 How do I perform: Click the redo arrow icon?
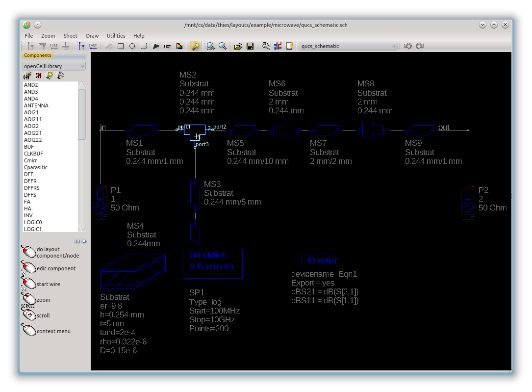tap(420, 46)
